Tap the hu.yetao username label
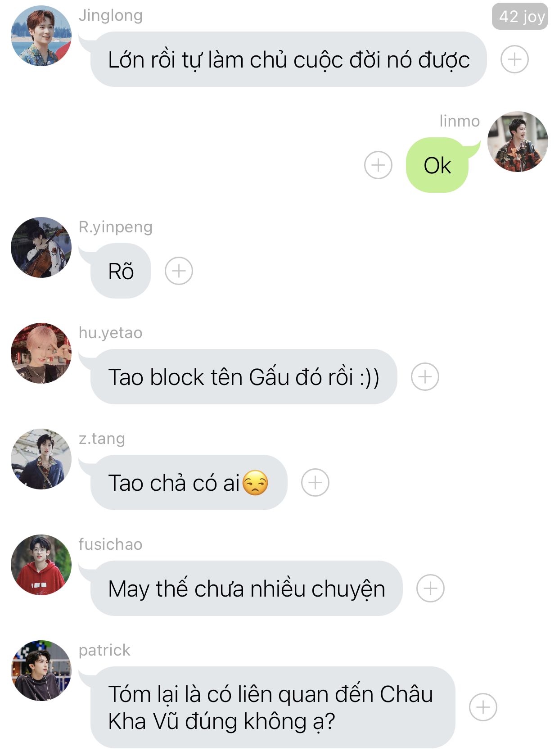The height and width of the screenshot is (756, 559). tap(111, 333)
